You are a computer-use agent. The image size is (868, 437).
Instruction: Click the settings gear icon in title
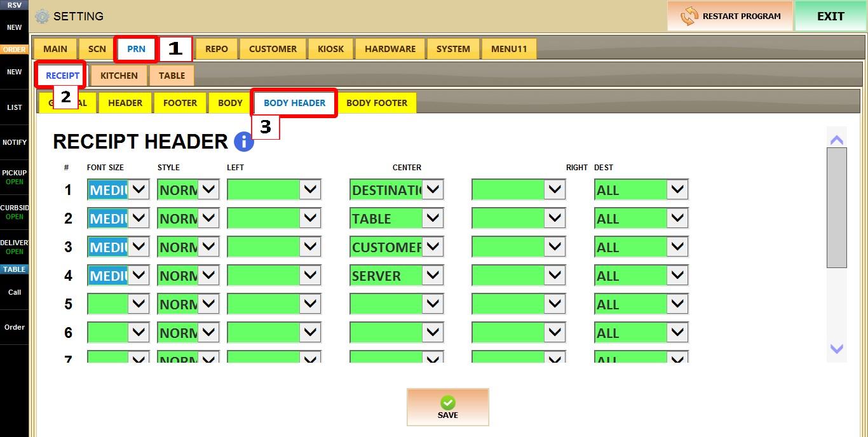42,17
